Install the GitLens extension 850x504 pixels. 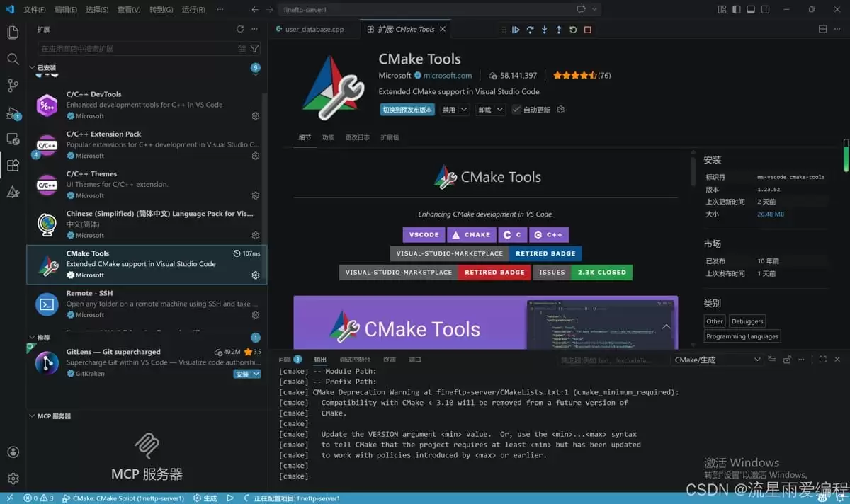[x=242, y=374]
